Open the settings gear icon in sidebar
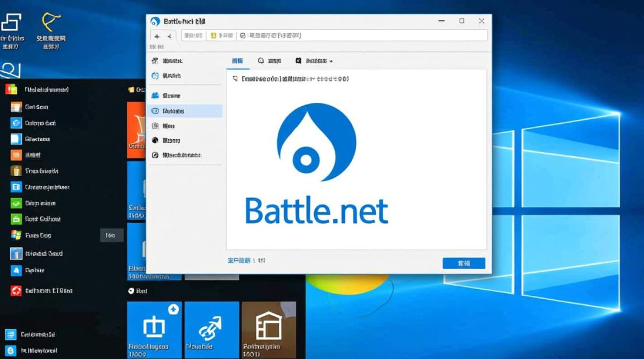The image size is (644, 359). pos(154,155)
